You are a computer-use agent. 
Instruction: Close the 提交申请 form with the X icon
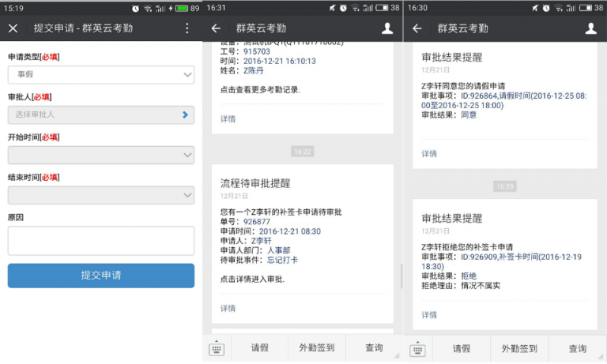(x=13, y=28)
